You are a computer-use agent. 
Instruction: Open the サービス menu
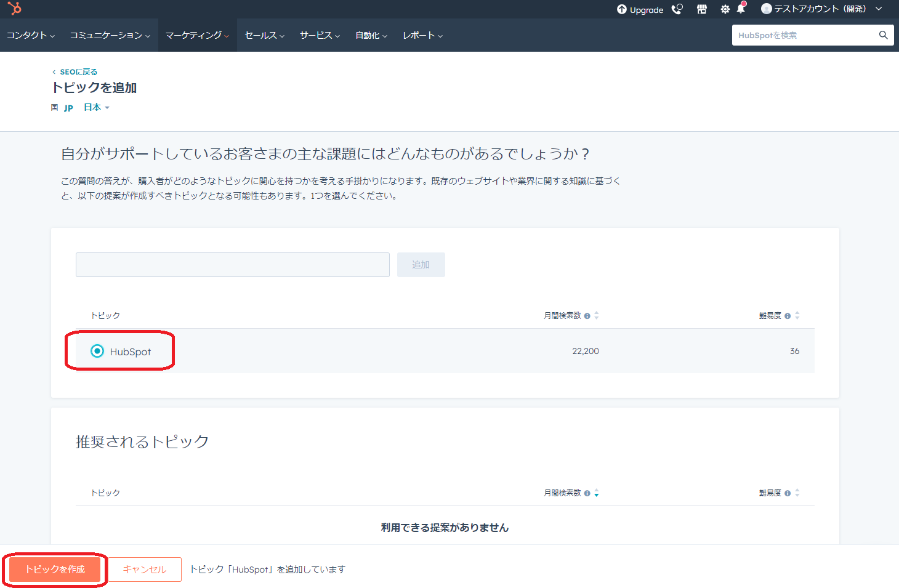[320, 35]
